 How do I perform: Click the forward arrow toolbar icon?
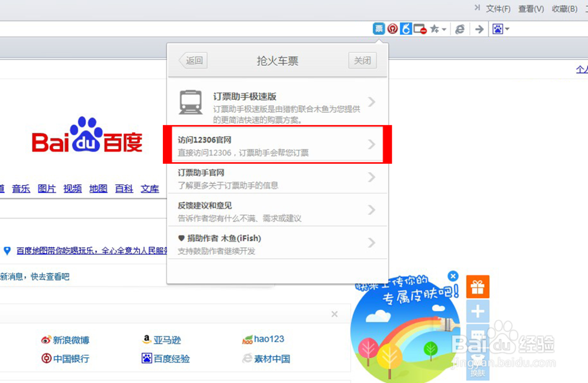click(x=479, y=29)
